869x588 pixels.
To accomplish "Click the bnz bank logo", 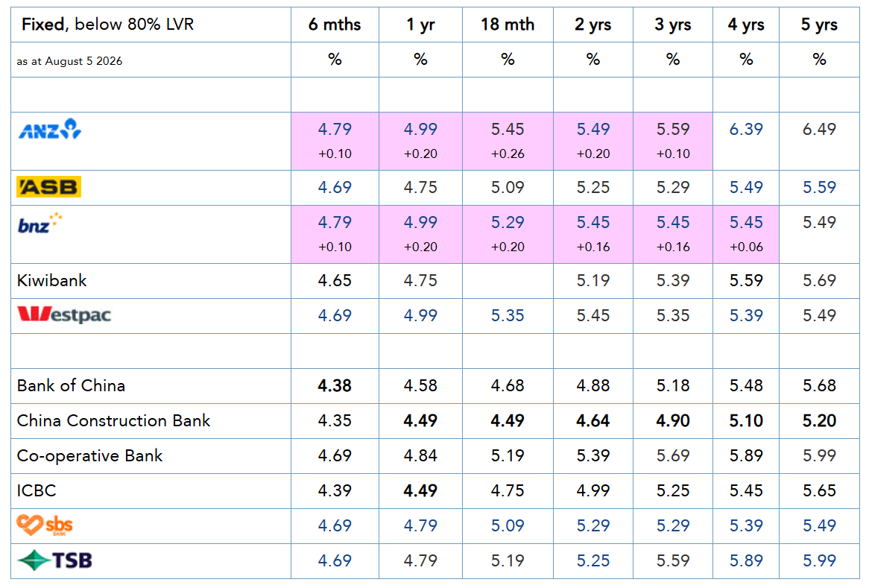I will (40, 223).
